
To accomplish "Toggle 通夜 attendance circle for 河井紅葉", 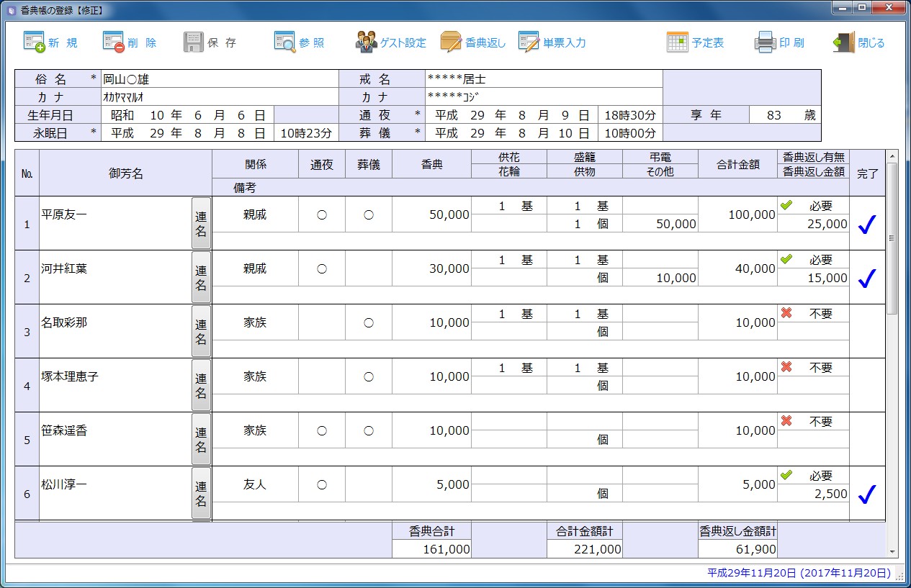I will [322, 268].
